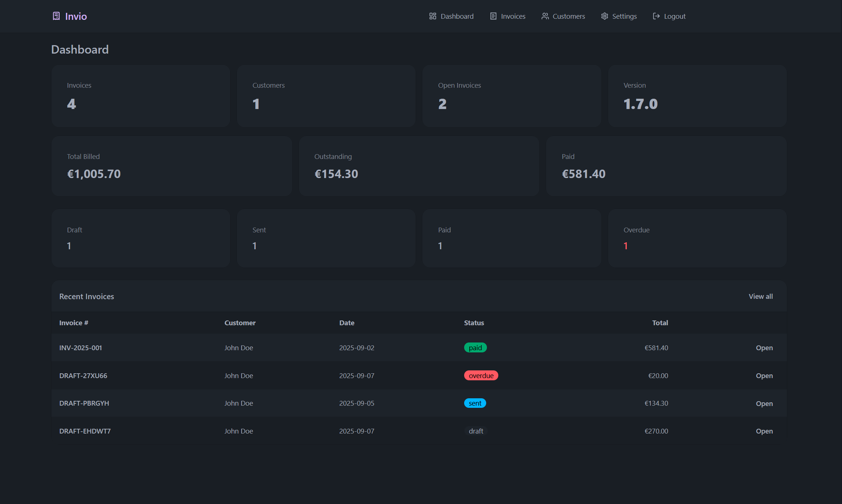
Task: Open the DRAFT-PBRGYH invoice
Action: 764,403
